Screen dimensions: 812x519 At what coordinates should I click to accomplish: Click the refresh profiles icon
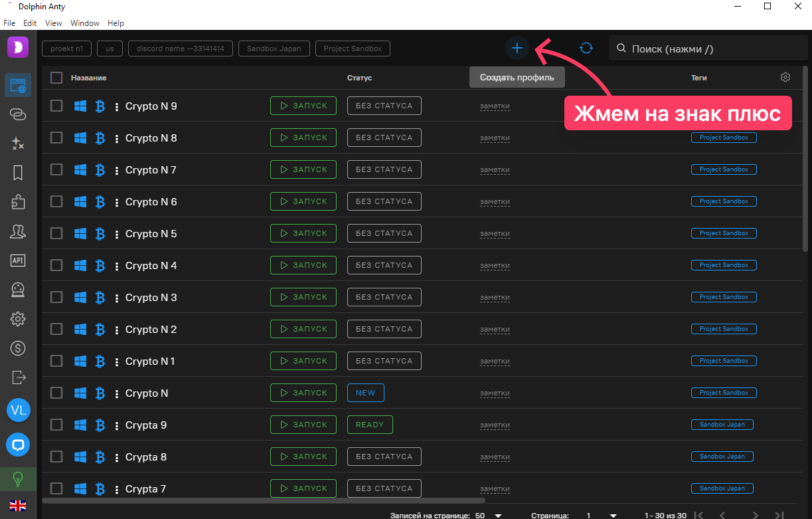(586, 48)
